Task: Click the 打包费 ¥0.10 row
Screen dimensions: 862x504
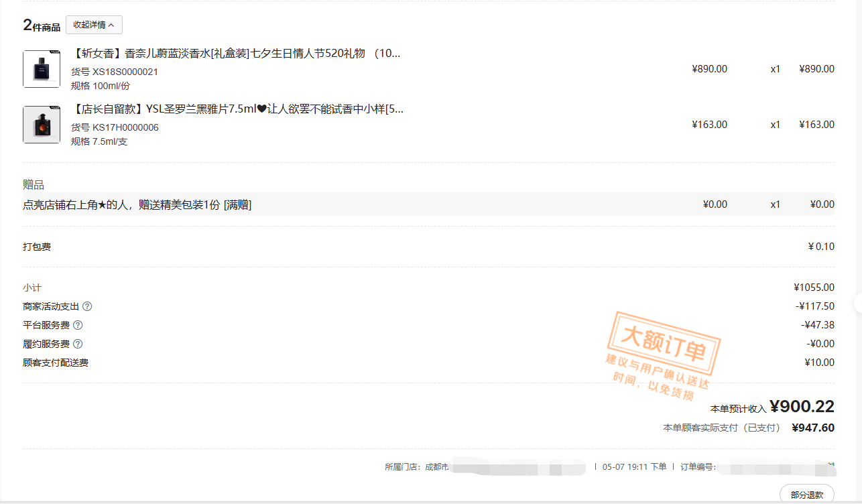Action: pos(428,247)
